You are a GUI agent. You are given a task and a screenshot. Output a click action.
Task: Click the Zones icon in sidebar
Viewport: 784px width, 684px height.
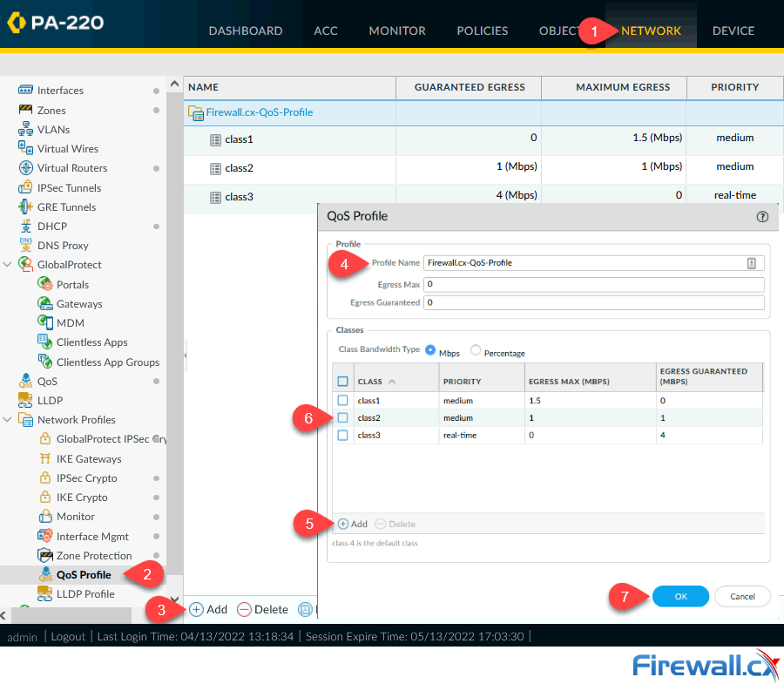[25, 110]
